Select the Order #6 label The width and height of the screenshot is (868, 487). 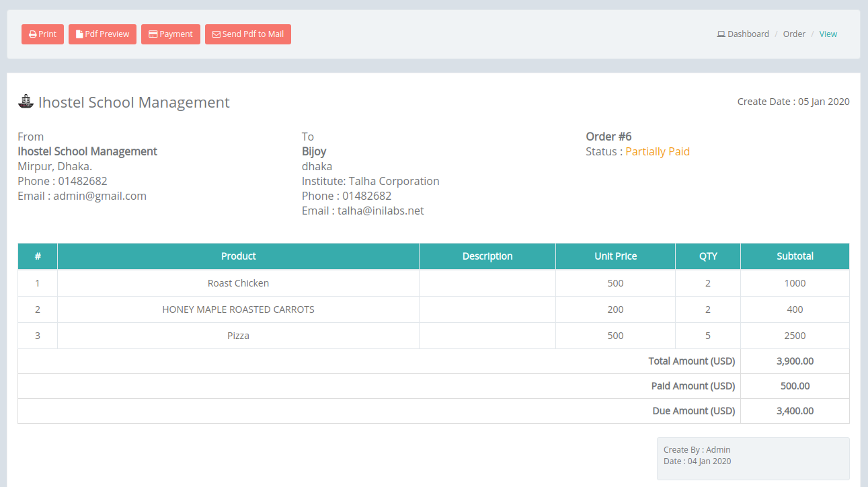coord(608,137)
